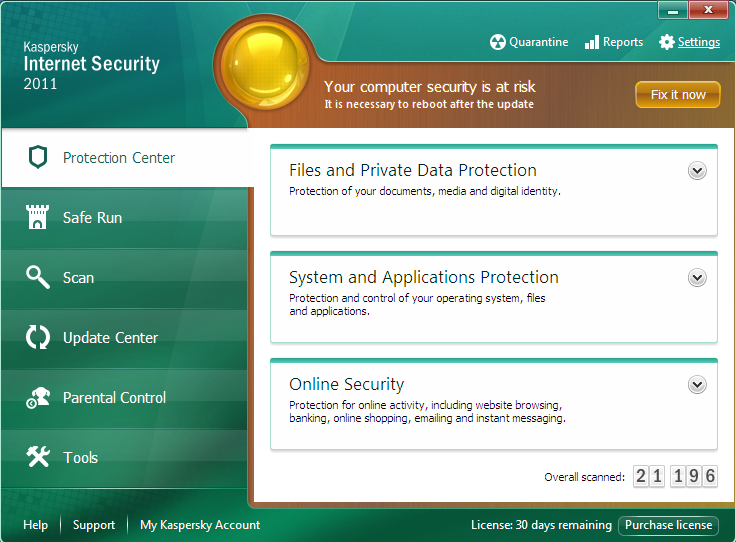This screenshot has height=542, width=736.
Task: Expand System and Applications Protection section
Action: (x=697, y=278)
